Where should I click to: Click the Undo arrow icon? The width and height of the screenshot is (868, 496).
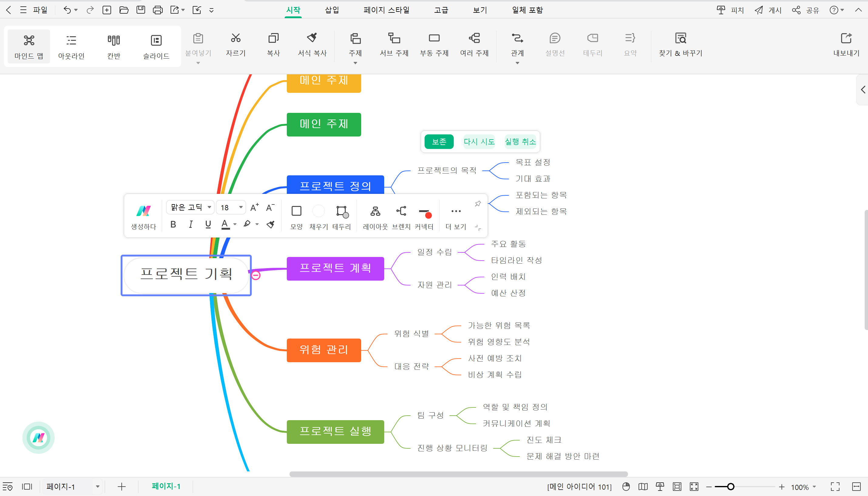click(x=67, y=10)
